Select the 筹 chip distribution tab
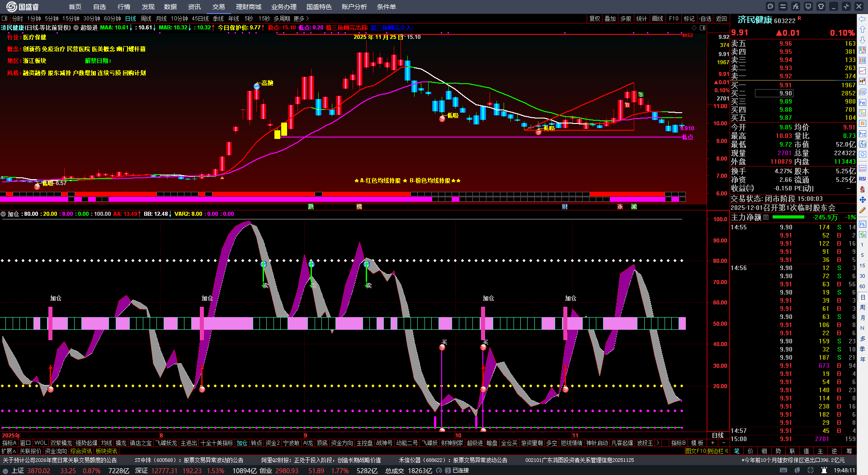 click(849, 451)
